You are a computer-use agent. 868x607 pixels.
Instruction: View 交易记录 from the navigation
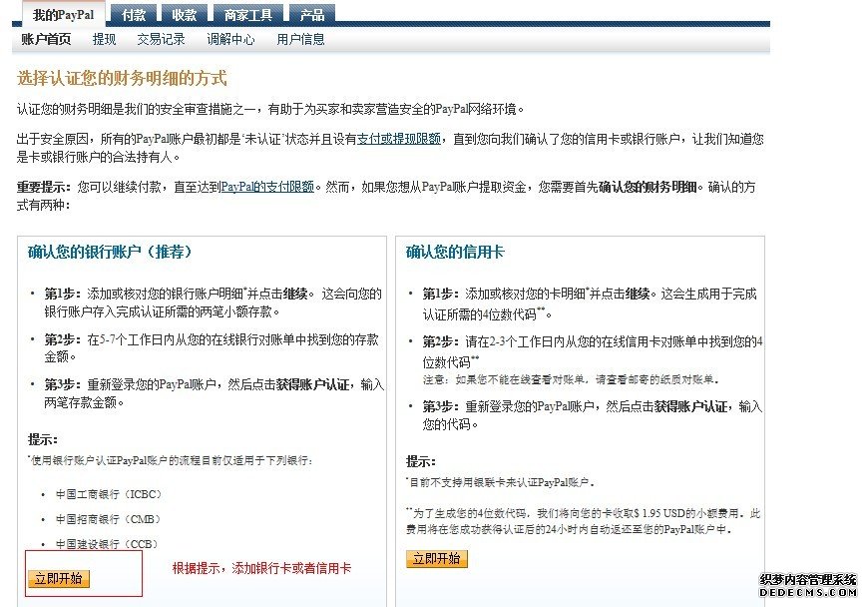tap(161, 41)
